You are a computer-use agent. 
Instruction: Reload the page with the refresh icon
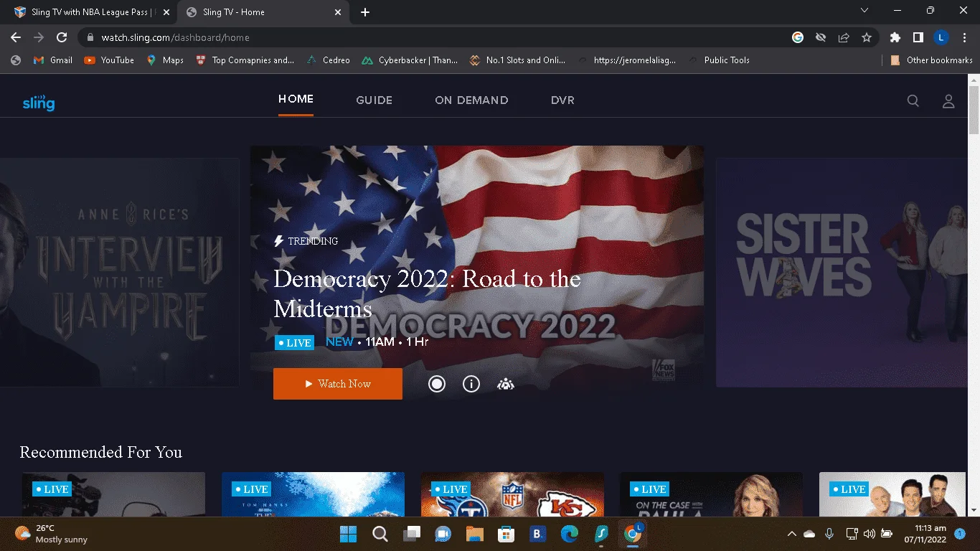pyautogui.click(x=62, y=37)
